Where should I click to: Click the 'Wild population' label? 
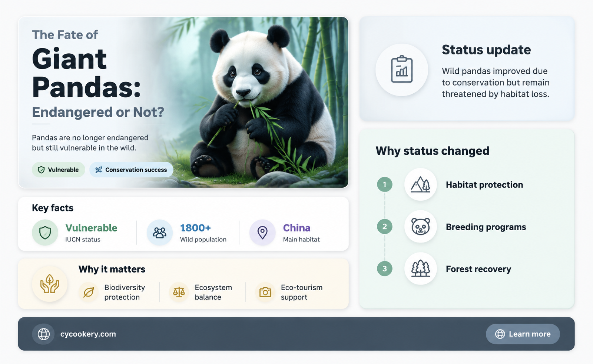(203, 240)
